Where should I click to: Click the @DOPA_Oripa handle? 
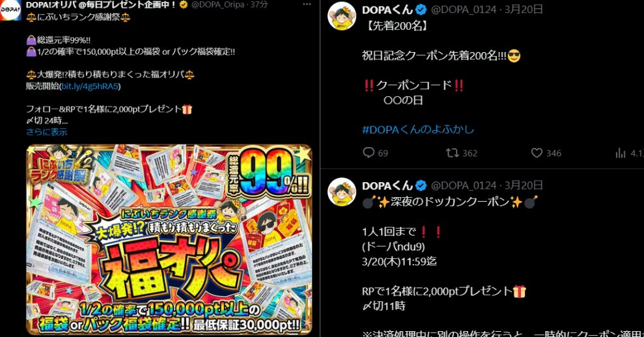(217, 5)
